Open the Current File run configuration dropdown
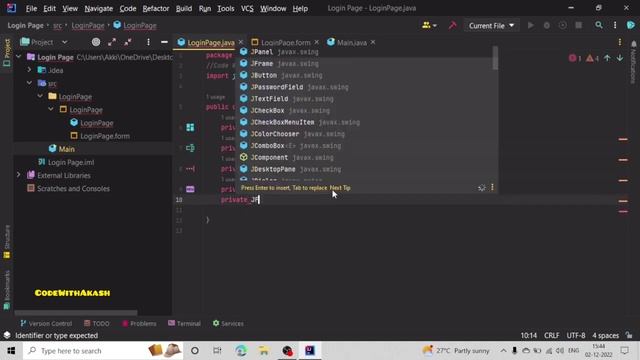Viewport: 640px width, 360px height. coord(492,25)
